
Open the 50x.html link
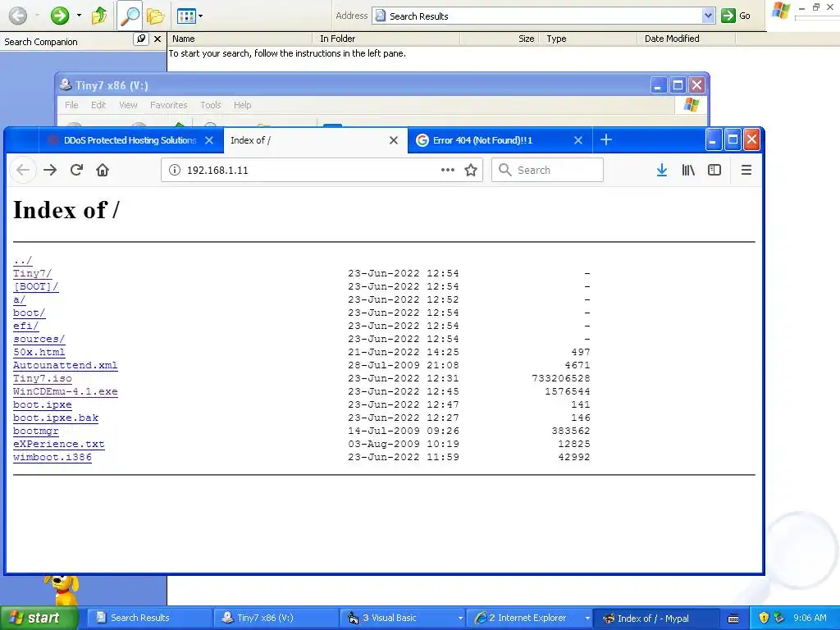[x=39, y=352]
